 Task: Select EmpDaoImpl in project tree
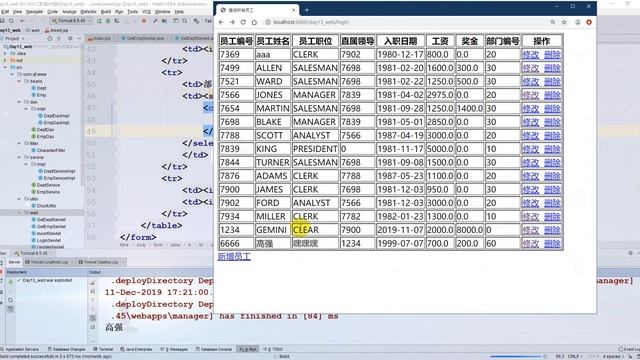(53, 122)
